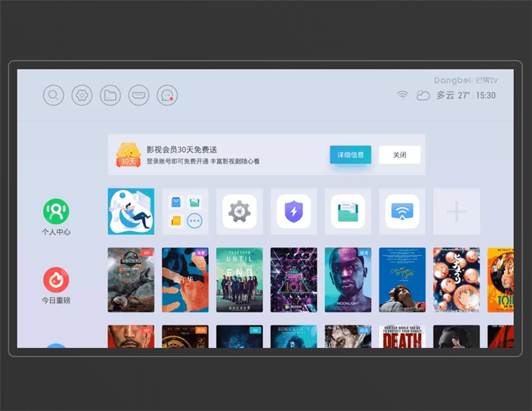
Task: Open the search icon in the top bar
Action: point(54,95)
